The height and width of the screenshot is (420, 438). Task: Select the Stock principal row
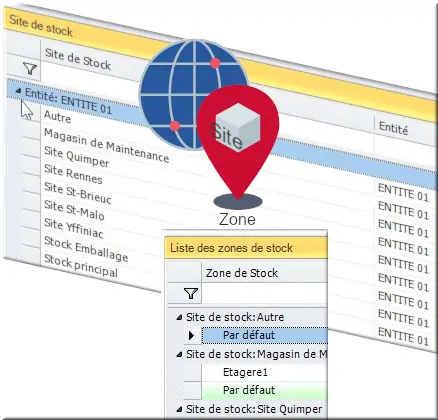81,266
